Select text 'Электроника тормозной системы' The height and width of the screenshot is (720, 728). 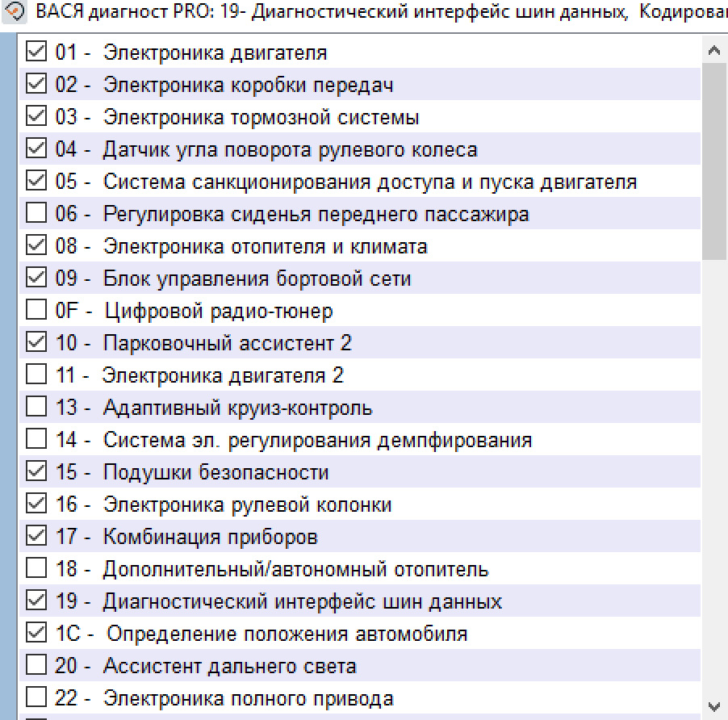click(x=261, y=117)
